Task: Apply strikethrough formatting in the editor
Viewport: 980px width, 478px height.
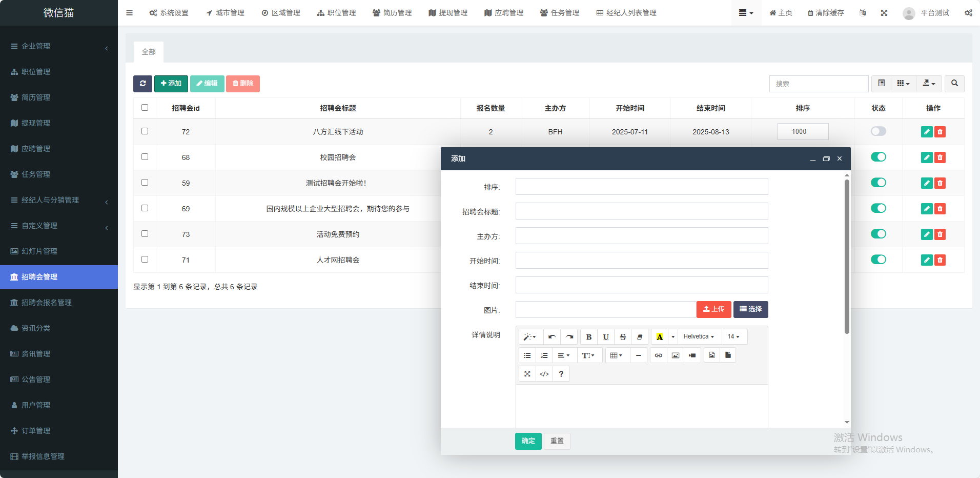Action: coord(622,337)
